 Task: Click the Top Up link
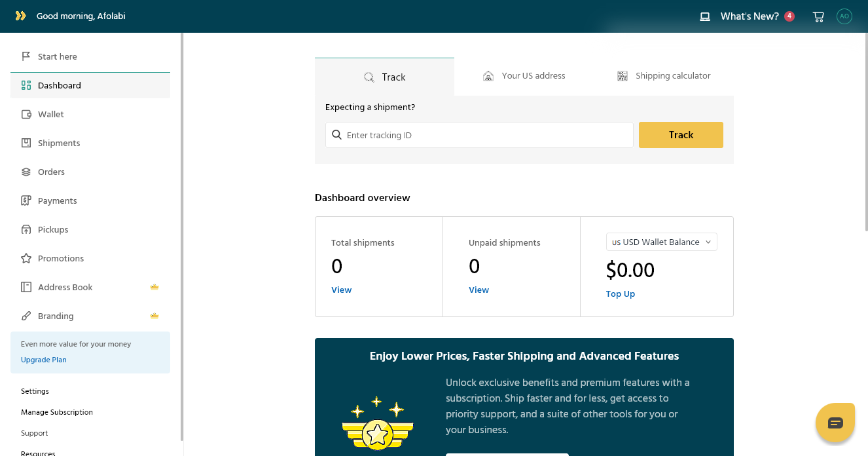(x=621, y=294)
